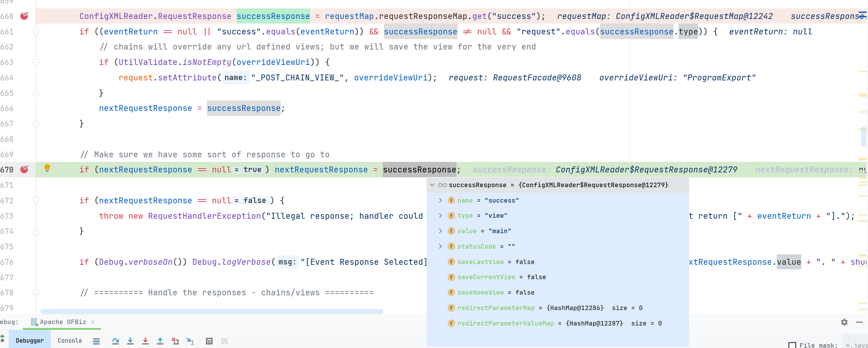Screen dimensions: 868x348
Task: Tick the File mask checkbox
Action: pos(792,345)
